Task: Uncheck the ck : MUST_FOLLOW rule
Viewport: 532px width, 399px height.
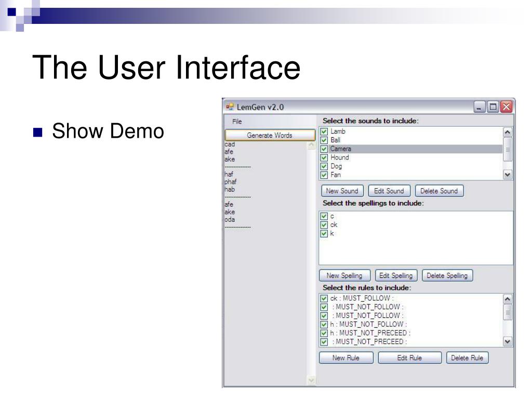Action: click(x=324, y=299)
